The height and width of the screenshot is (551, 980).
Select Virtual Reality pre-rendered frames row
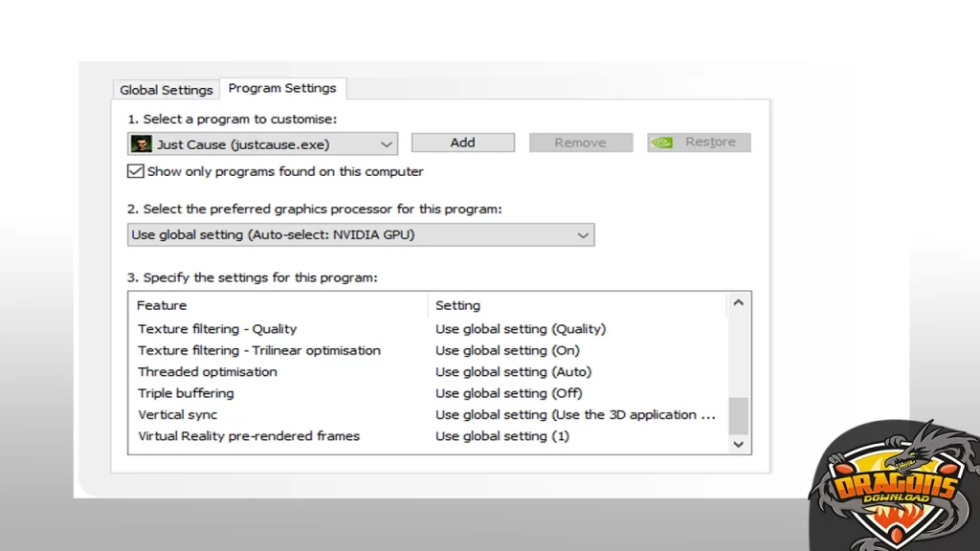249,436
